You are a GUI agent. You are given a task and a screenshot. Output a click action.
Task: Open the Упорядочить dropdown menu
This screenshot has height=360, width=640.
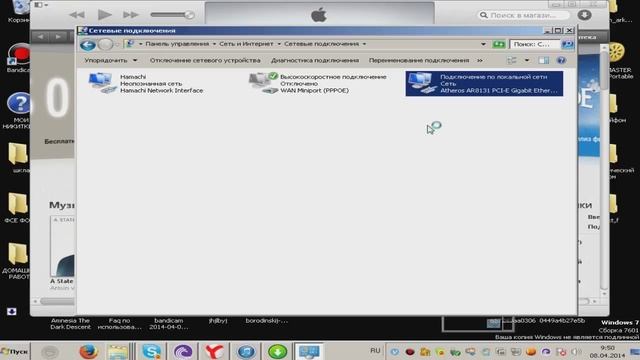click(x=111, y=60)
